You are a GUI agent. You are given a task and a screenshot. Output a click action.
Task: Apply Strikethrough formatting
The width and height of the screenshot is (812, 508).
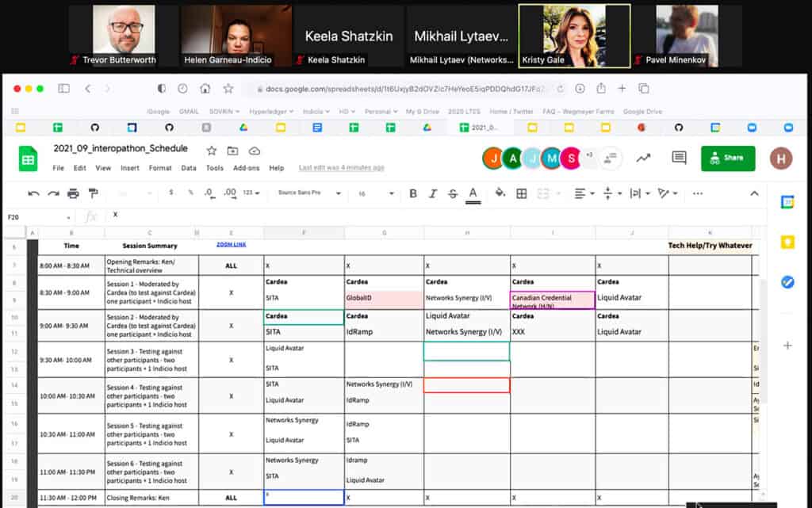pos(453,193)
